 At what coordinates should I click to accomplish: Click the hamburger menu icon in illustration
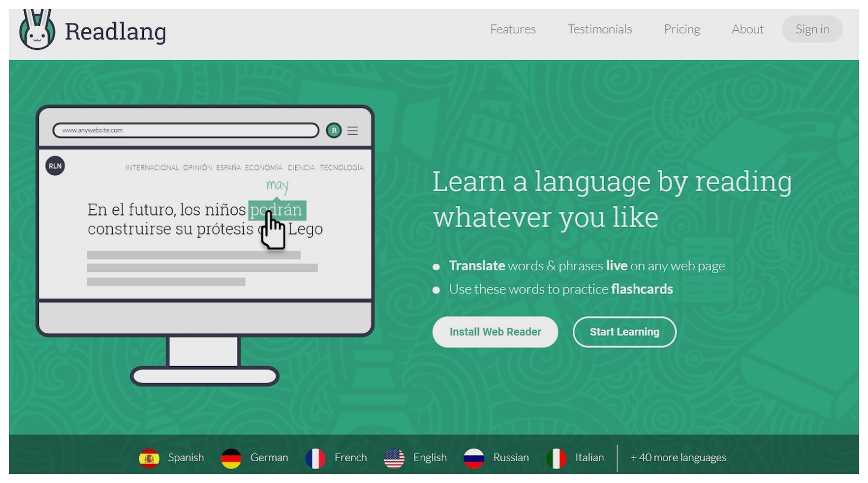(353, 131)
